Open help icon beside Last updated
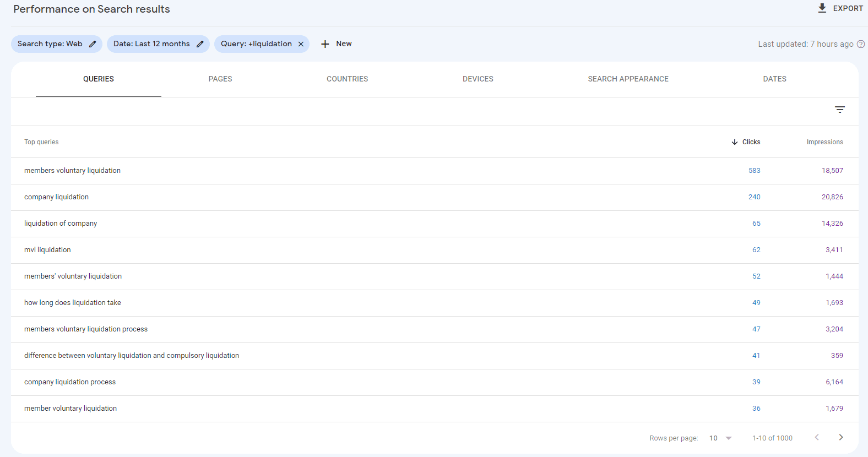The width and height of the screenshot is (868, 457). (x=861, y=44)
